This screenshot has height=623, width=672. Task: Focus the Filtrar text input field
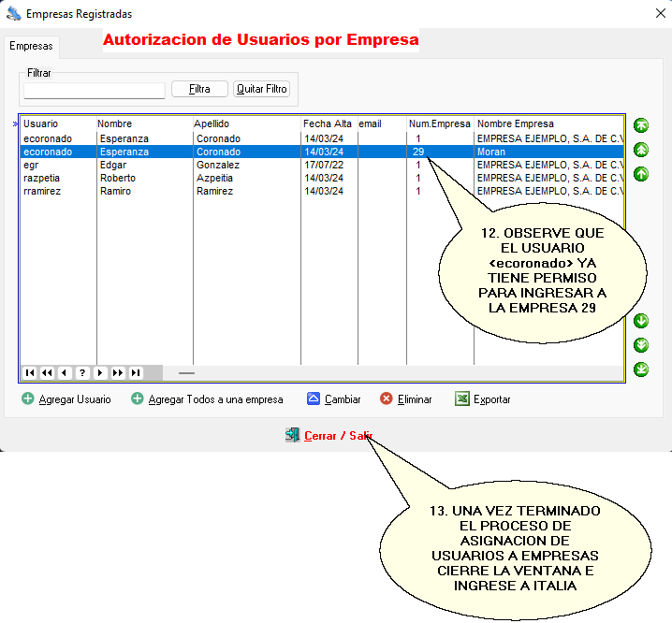tap(95, 91)
